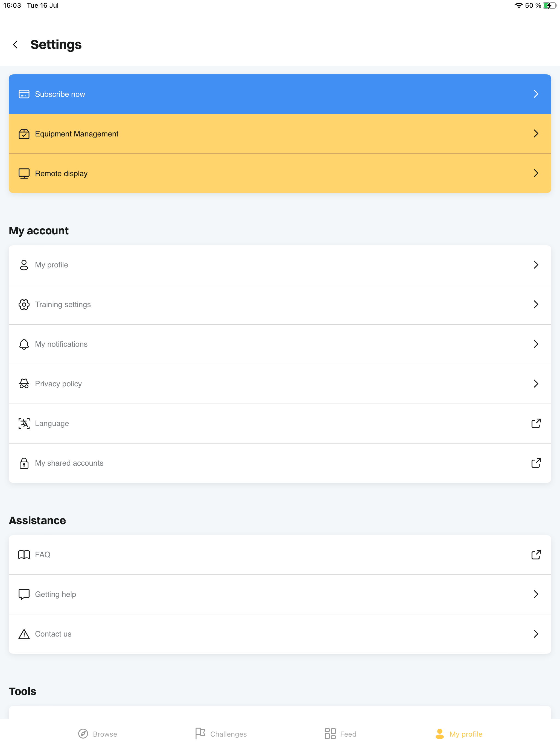Viewport: 560px width, 747px height.
Task: Click the credit card icon beside Subscribe now
Action: tap(24, 94)
